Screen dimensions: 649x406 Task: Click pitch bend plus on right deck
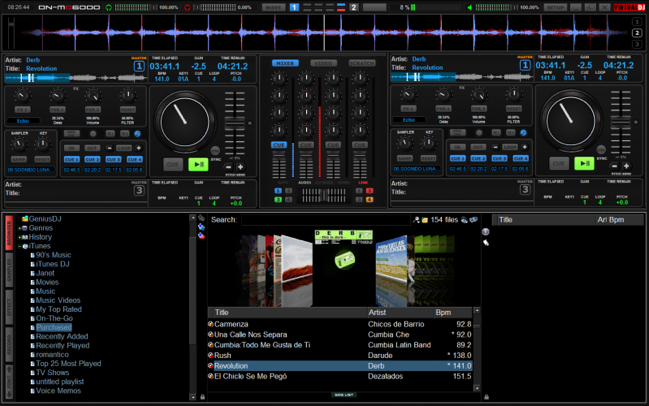[627, 166]
